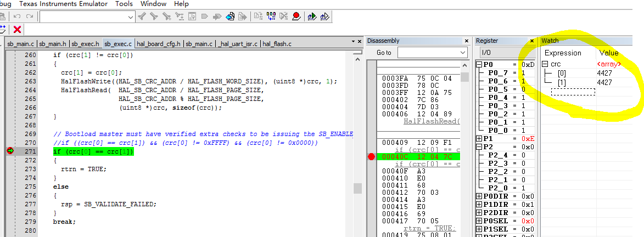Open the Help menu
This screenshot has width=644, height=237.
(181, 4)
